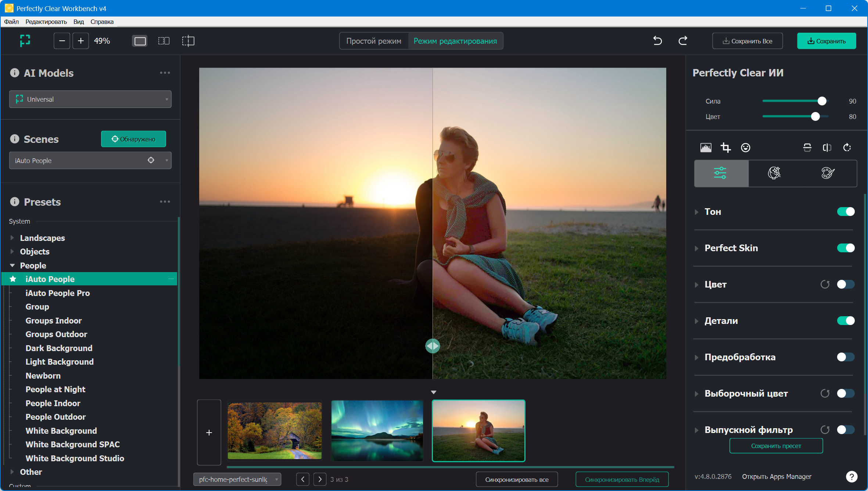Switch to Простой режим tab
Screen dimensions: 868x491
pyautogui.click(x=373, y=41)
